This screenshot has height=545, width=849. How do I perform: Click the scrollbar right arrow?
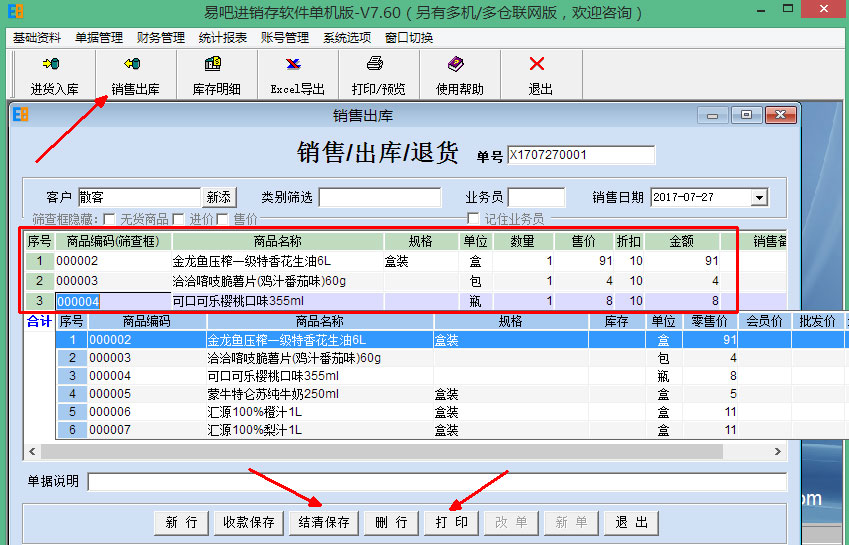[778, 451]
